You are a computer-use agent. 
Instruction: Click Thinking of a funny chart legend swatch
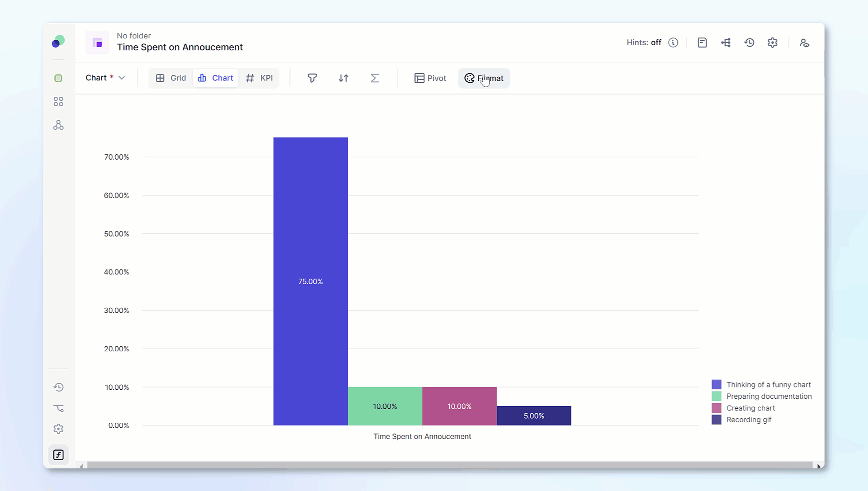click(717, 385)
